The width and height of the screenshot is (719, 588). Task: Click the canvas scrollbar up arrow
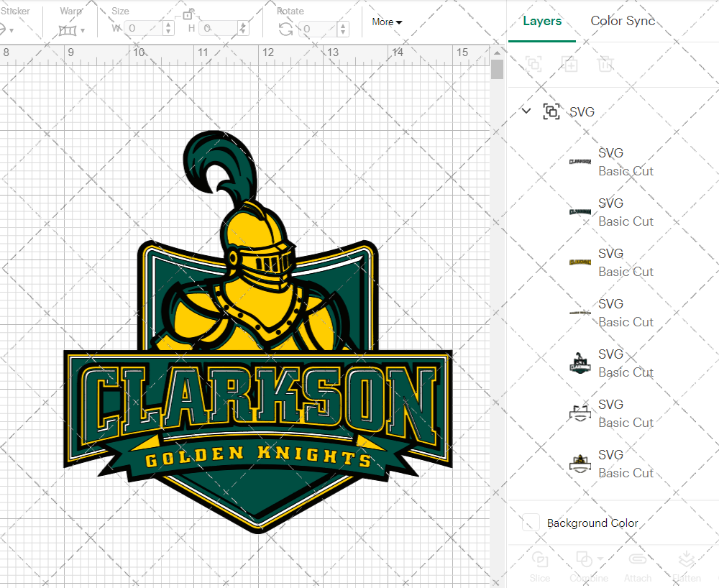pyautogui.click(x=497, y=52)
